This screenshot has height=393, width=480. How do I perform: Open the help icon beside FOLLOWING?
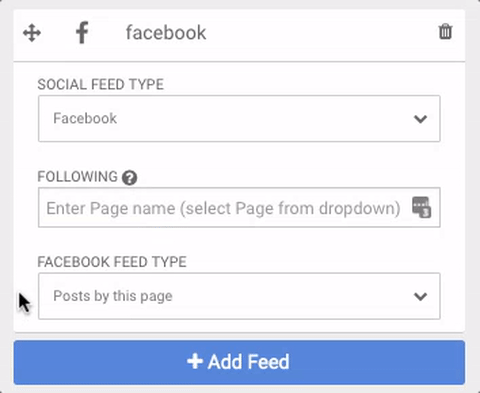coord(129,177)
